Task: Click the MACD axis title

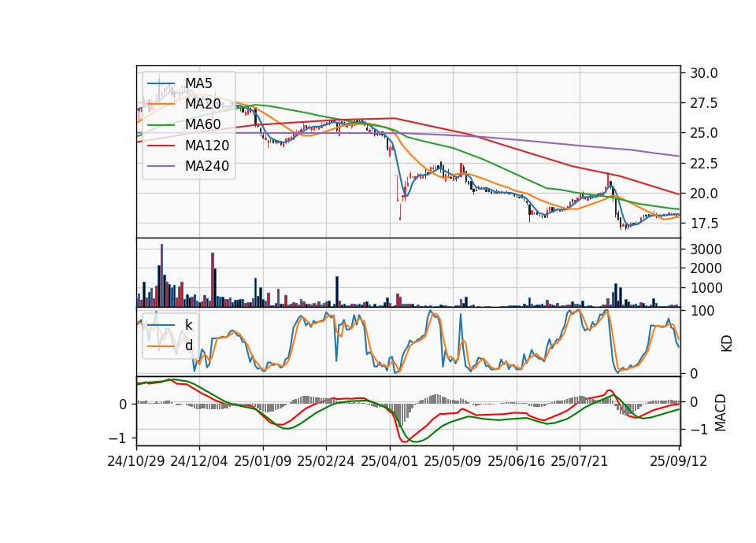Action: tap(721, 413)
